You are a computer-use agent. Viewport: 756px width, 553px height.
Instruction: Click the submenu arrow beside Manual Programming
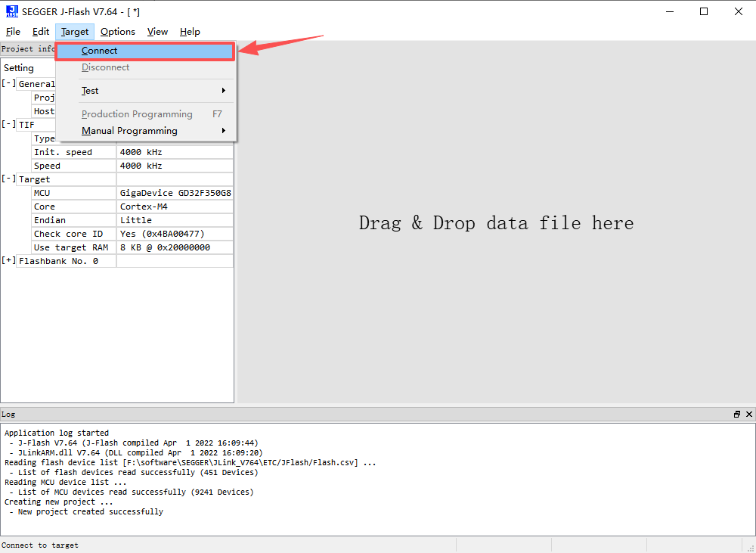pyautogui.click(x=224, y=131)
